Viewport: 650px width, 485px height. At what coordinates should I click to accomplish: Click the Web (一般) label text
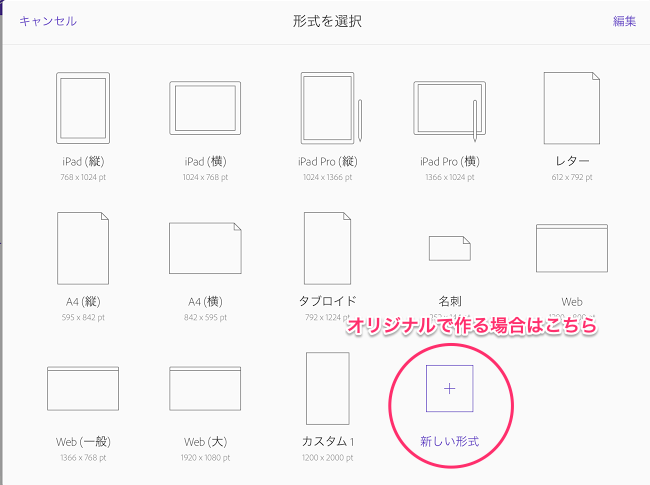coord(83,442)
